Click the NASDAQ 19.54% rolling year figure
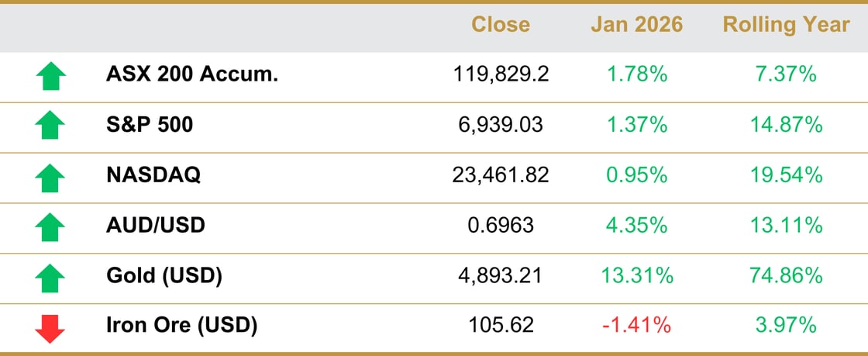The image size is (868, 356). click(x=786, y=175)
